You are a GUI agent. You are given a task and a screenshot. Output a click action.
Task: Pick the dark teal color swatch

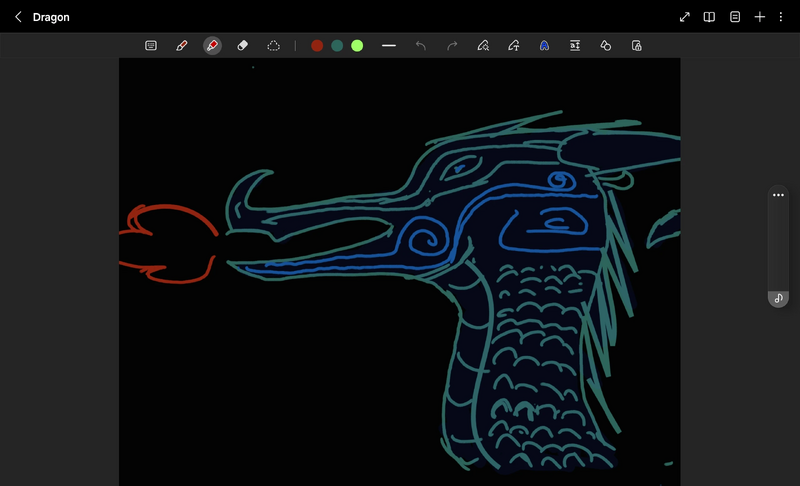point(337,46)
